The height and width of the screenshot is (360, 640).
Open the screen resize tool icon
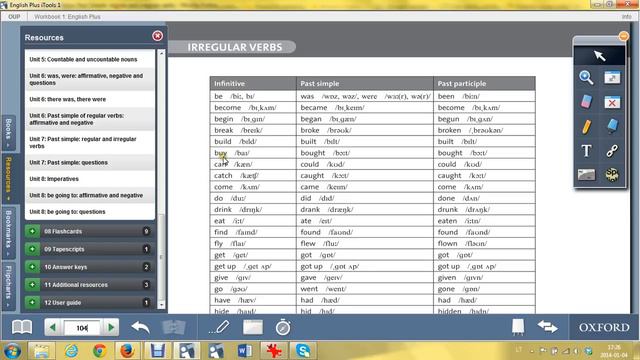coord(612,78)
